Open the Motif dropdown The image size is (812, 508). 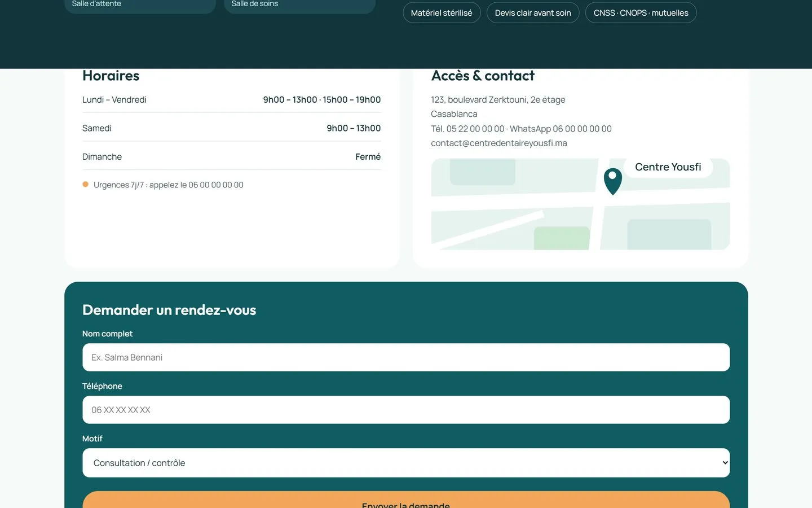point(406,463)
